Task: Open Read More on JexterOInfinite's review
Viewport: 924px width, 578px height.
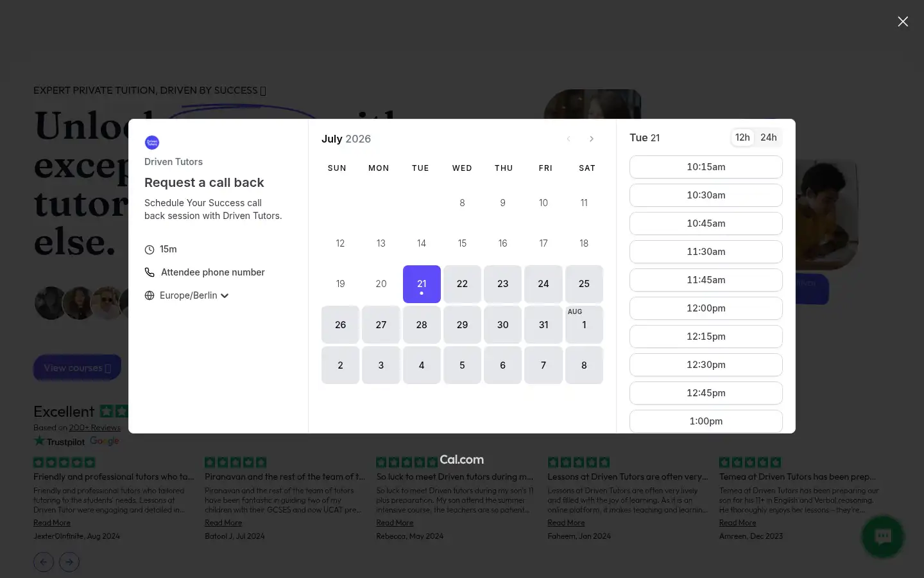Action: click(52, 523)
